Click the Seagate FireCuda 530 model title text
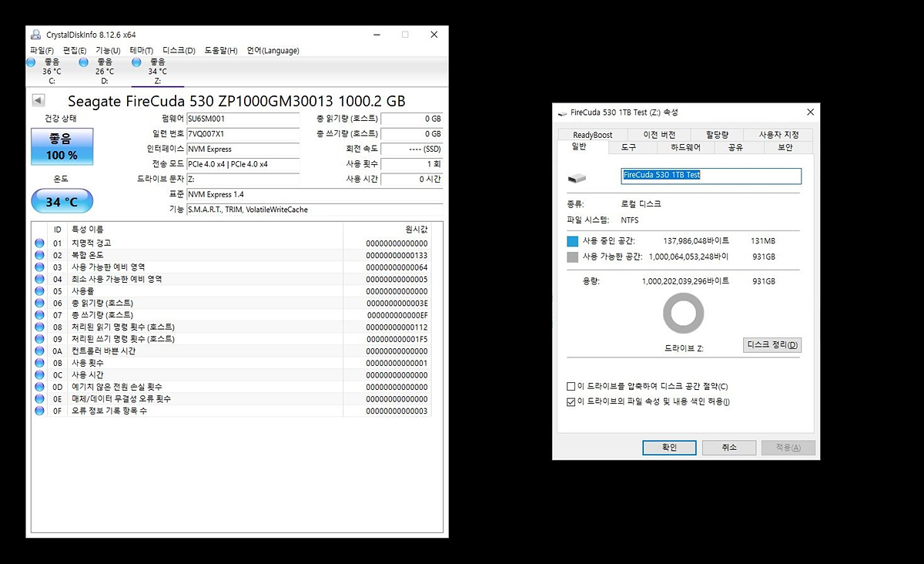The image size is (924, 564). tap(236, 101)
